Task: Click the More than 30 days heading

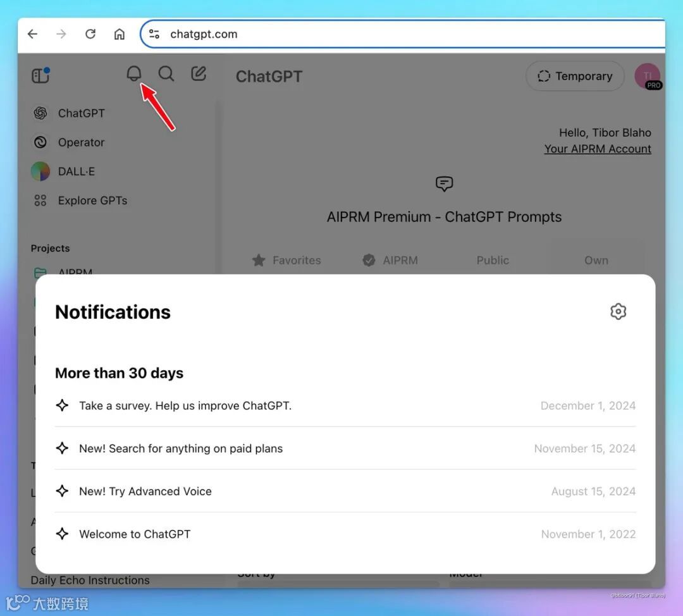Action: pos(119,373)
